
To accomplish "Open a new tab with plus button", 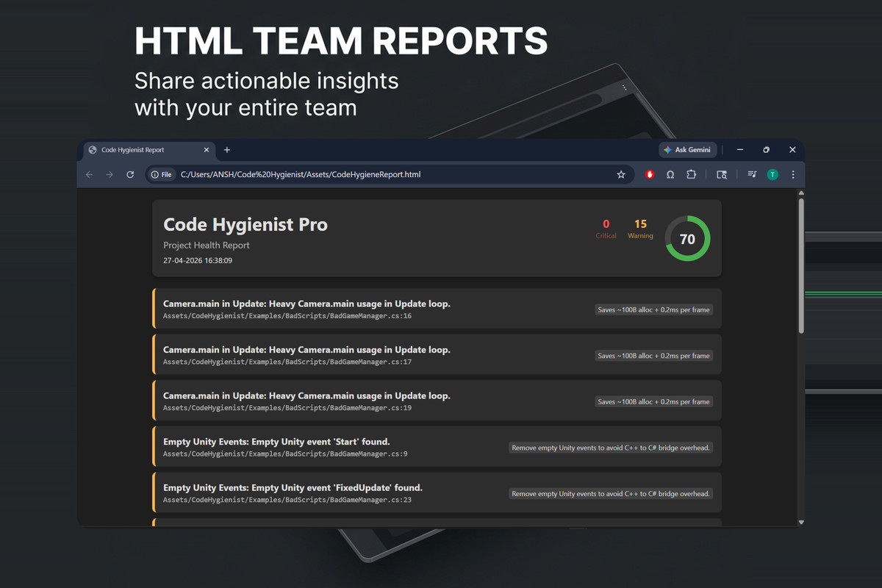I will 227,150.
